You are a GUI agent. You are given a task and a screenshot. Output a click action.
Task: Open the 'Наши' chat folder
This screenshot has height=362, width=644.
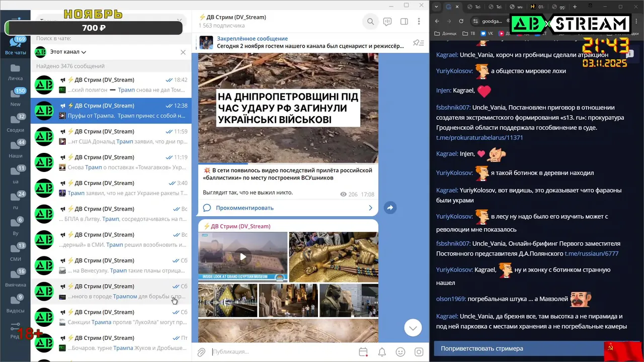[x=16, y=149]
